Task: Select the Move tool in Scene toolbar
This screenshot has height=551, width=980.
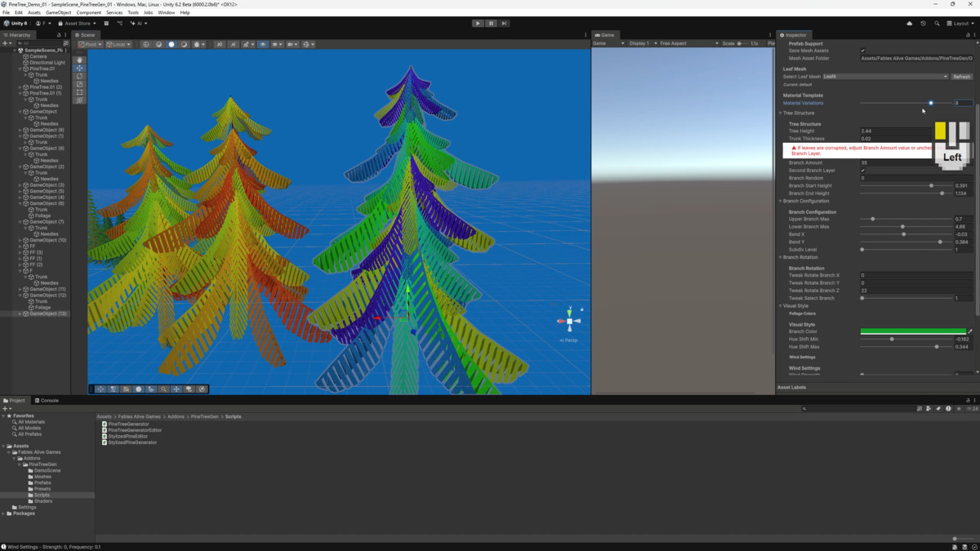Action: pyautogui.click(x=79, y=69)
